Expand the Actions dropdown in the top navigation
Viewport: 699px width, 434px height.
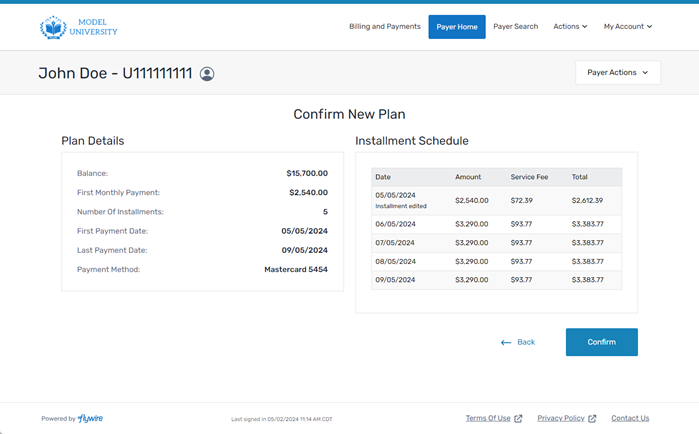click(570, 27)
